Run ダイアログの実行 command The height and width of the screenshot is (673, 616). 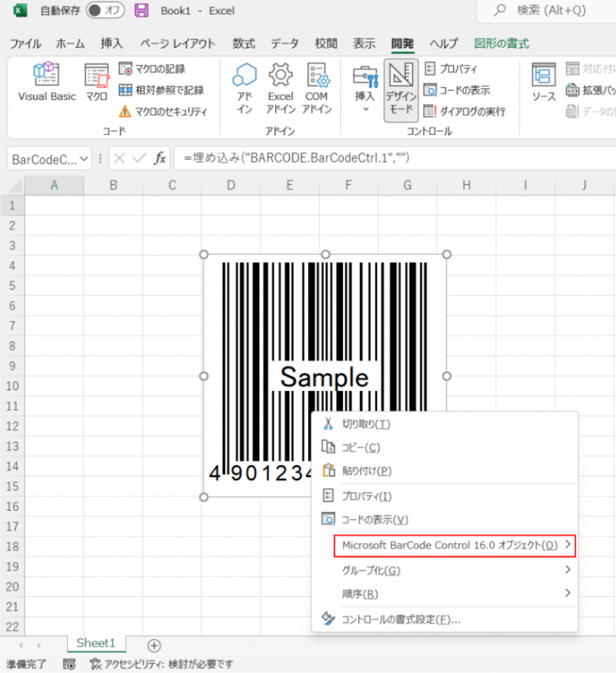pyautogui.click(x=465, y=112)
